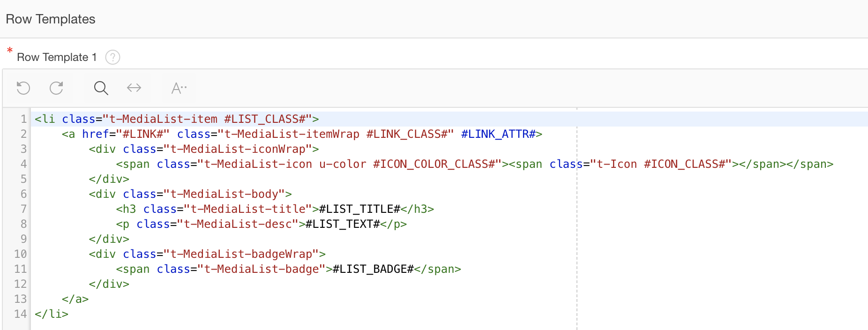This screenshot has width=868, height=330.
Task: Select line number 1 in gutter
Action: point(23,119)
